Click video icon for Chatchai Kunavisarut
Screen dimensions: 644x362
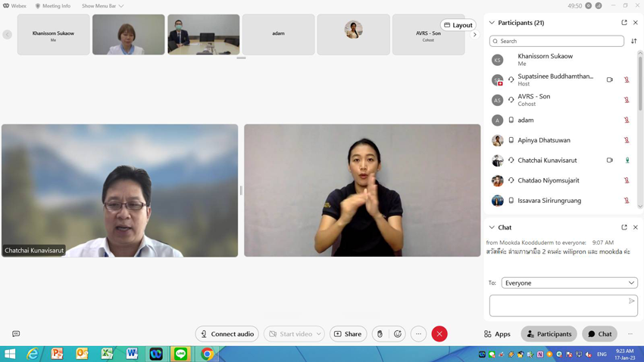pyautogui.click(x=609, y=160)
